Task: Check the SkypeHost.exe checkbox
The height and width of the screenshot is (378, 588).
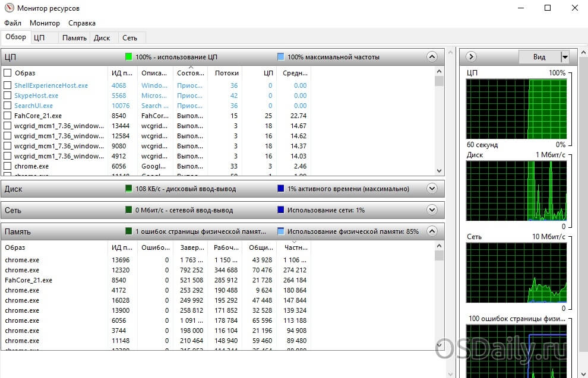Action: pos(7,96)
